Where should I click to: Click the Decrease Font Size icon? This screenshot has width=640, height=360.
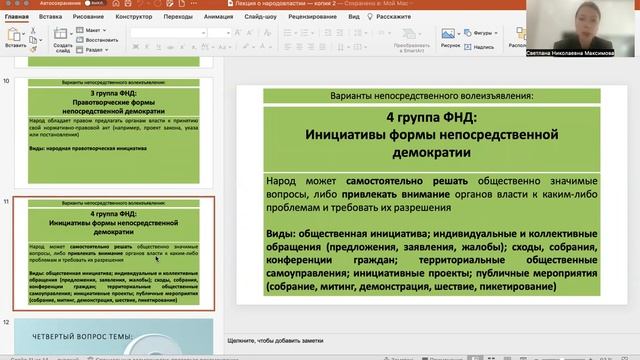click(249, 33)
